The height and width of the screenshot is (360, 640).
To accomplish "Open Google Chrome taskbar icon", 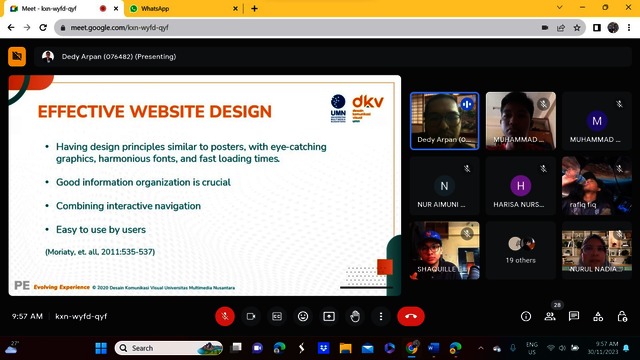I will coord(412,348).
